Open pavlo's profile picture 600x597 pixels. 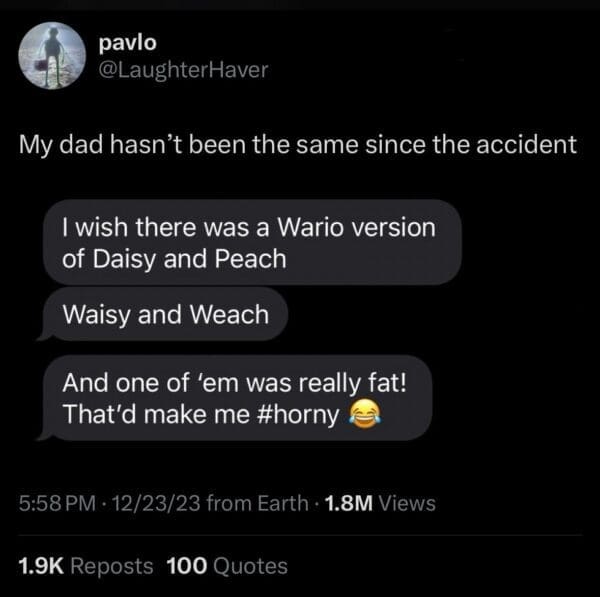pos(52,55)
